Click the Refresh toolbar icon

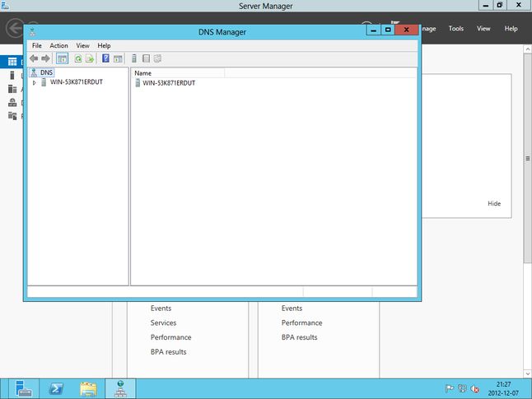tap(78, 58)
